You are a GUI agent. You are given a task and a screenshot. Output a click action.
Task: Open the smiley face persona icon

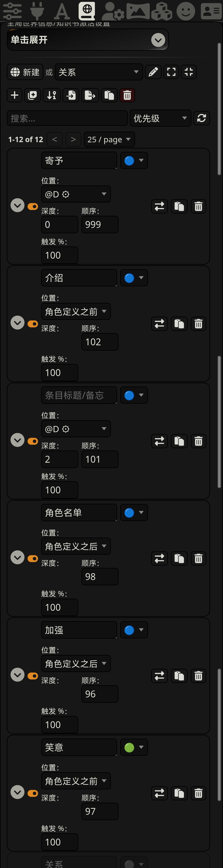(186, 11)
